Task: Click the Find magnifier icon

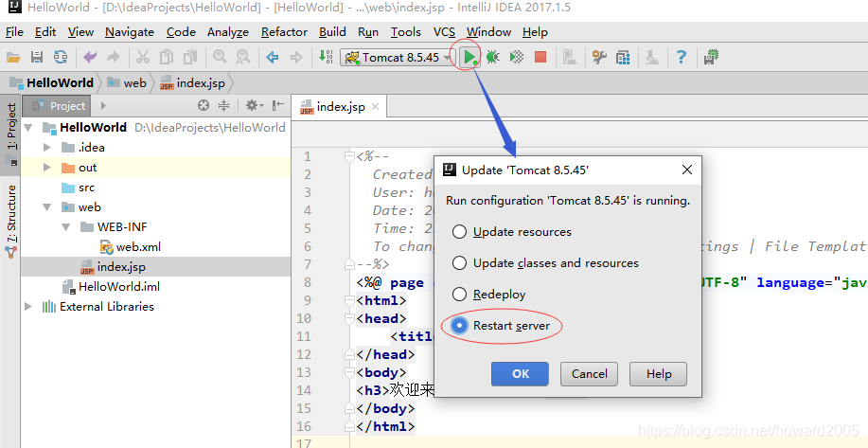Action: pyautogui.click(x=220, y=57)
